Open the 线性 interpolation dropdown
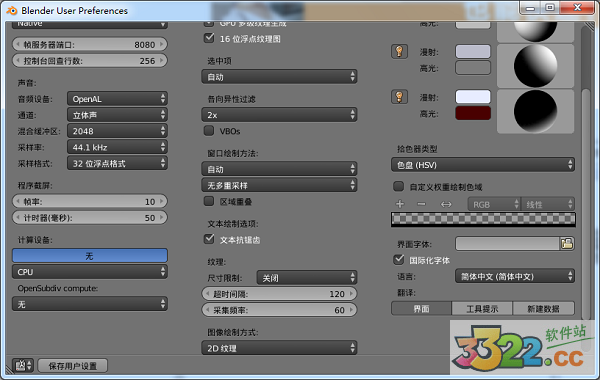600x380 pixels. click(x=547, y=204)
